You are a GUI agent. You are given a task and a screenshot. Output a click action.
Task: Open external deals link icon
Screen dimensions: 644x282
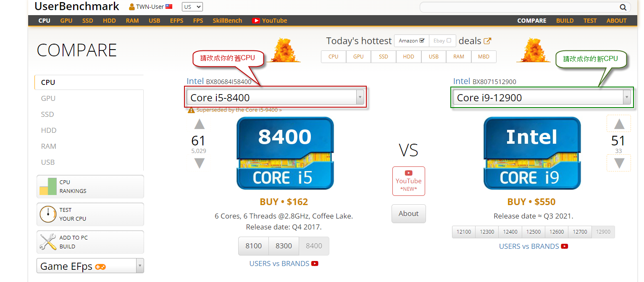[487, 41]
